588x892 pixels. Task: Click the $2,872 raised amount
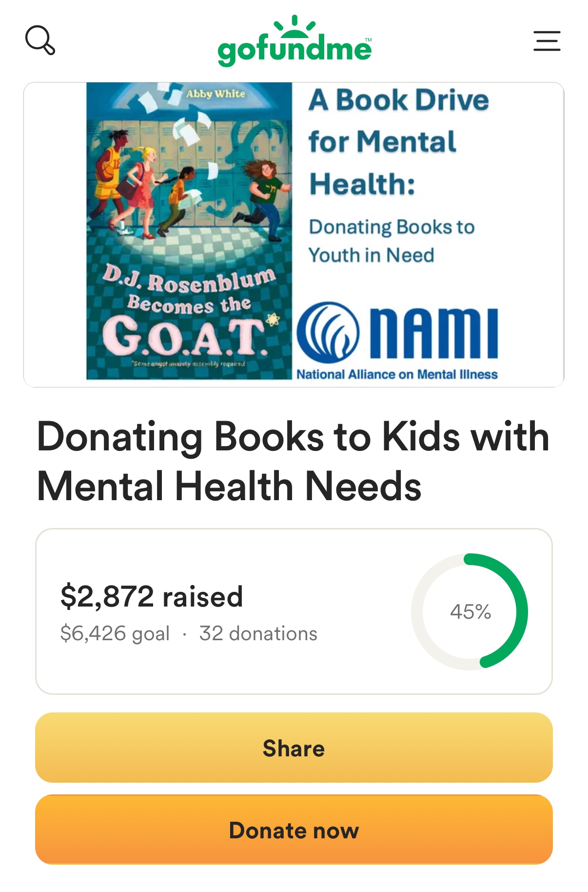[x=152, y=596]
